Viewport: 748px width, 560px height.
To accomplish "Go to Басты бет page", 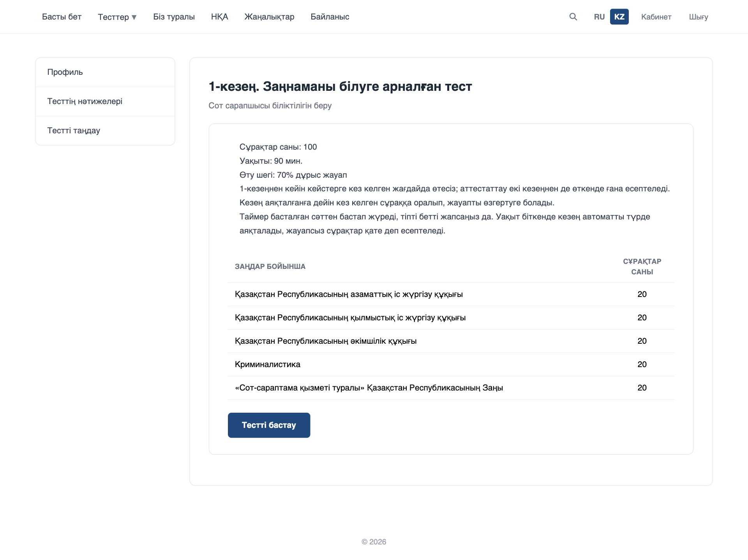I will (62, 17).
